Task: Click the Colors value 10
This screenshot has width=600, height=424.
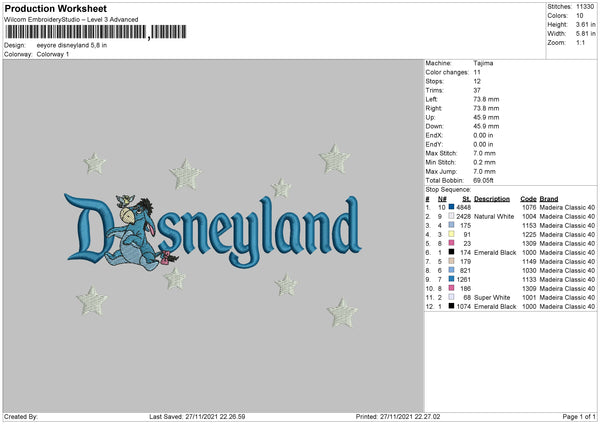Action: [580, 16]
